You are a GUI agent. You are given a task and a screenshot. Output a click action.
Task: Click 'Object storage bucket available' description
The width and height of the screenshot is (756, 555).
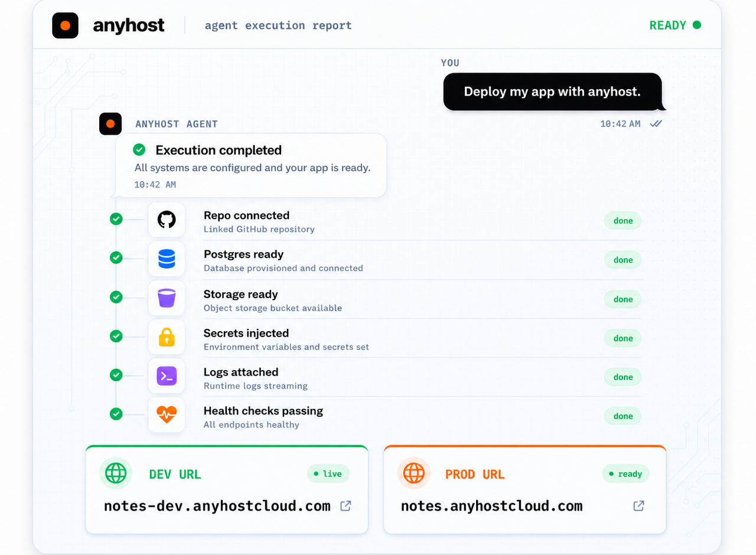[x=273, y=308]
